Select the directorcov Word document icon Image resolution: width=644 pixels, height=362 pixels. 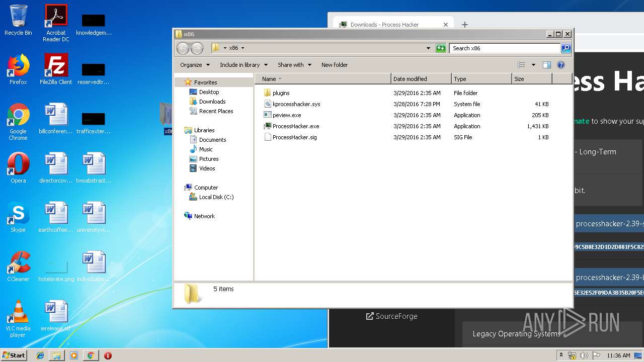coord(56,168)
